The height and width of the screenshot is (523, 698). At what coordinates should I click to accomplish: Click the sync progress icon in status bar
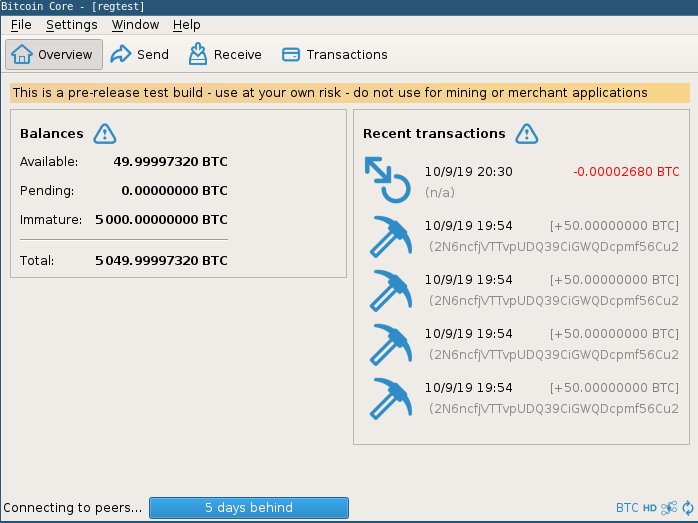point(688,508)
